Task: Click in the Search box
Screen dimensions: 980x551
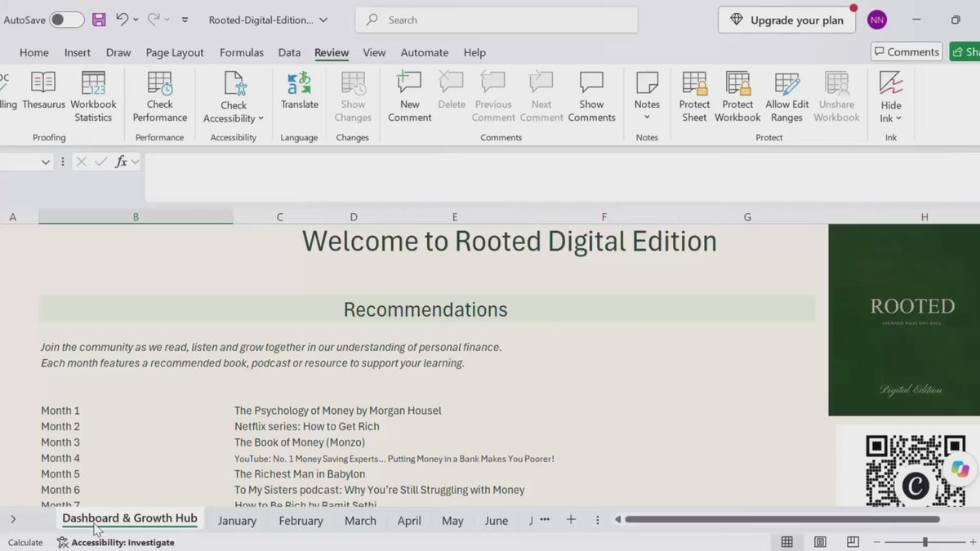Action: (497, 20)
